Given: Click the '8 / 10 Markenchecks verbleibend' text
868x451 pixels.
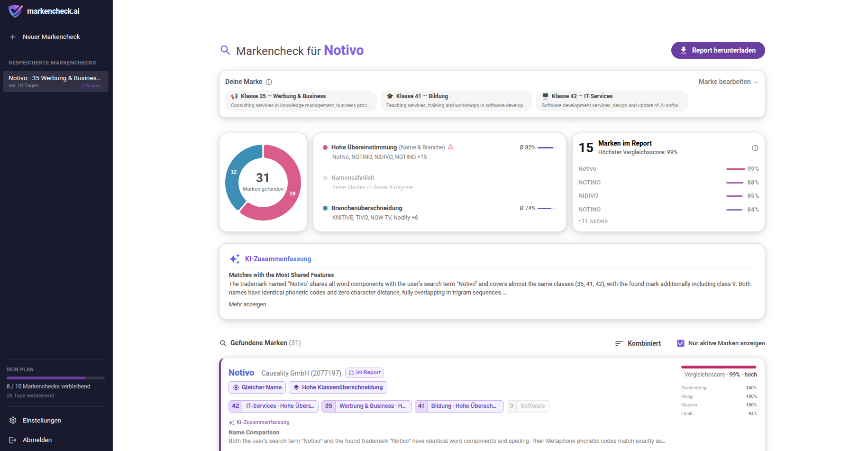Looking at the screenshot, I should 48,387.
